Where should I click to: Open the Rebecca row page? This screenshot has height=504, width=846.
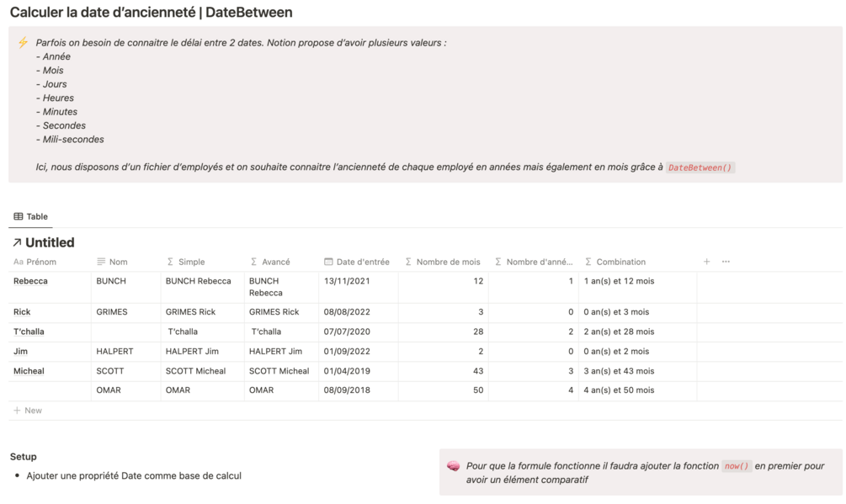point(30,281)
